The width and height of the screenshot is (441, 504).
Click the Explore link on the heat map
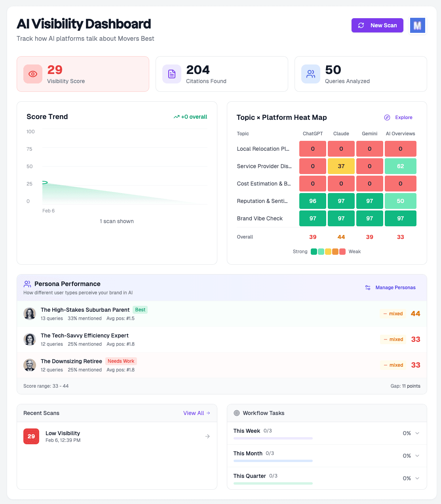click(404, 117)
